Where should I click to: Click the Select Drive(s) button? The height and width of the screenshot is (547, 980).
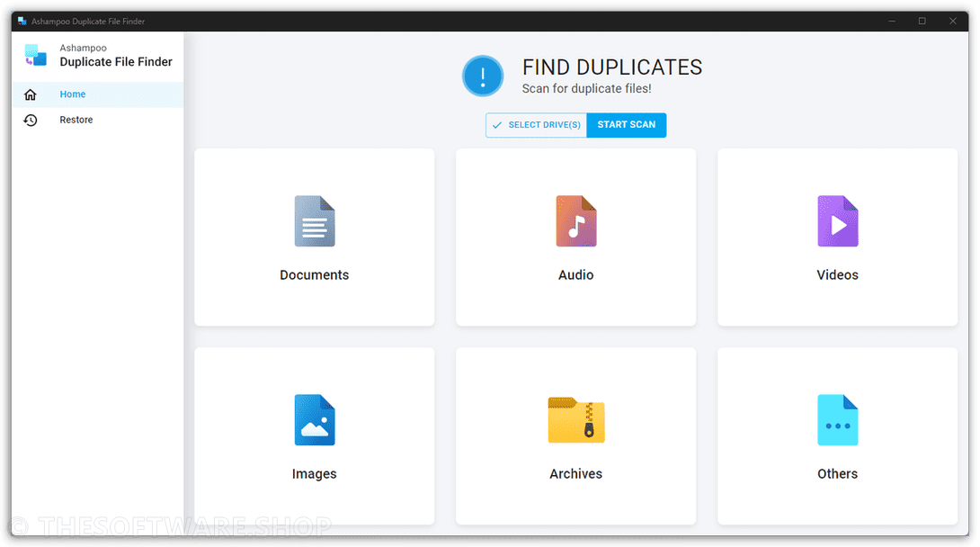coord(536,125)
